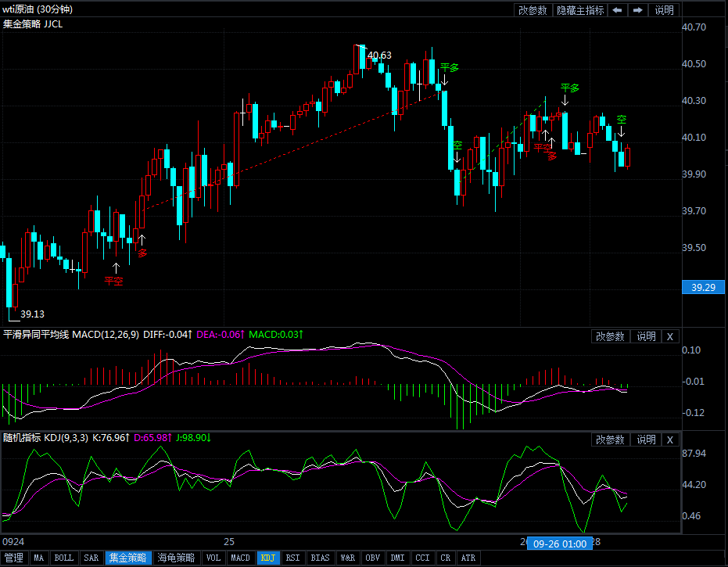Select the BOLL indicator tab
Viewport: 728px width, 567px height.
click(64, 558)
